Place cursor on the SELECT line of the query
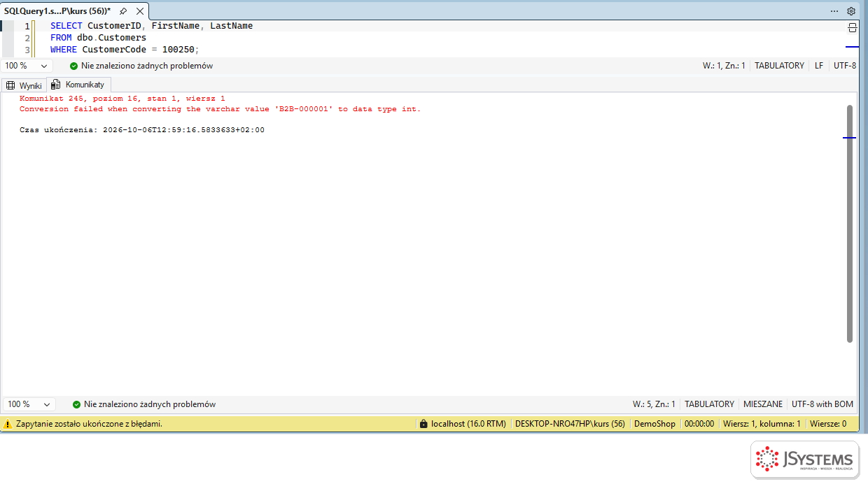This screenshot has width=868, height=484. (151, 26)
